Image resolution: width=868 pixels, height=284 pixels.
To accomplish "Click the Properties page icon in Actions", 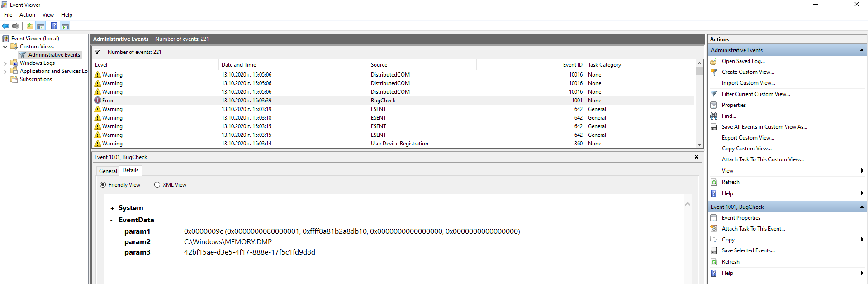I will [x=714, y=105].
